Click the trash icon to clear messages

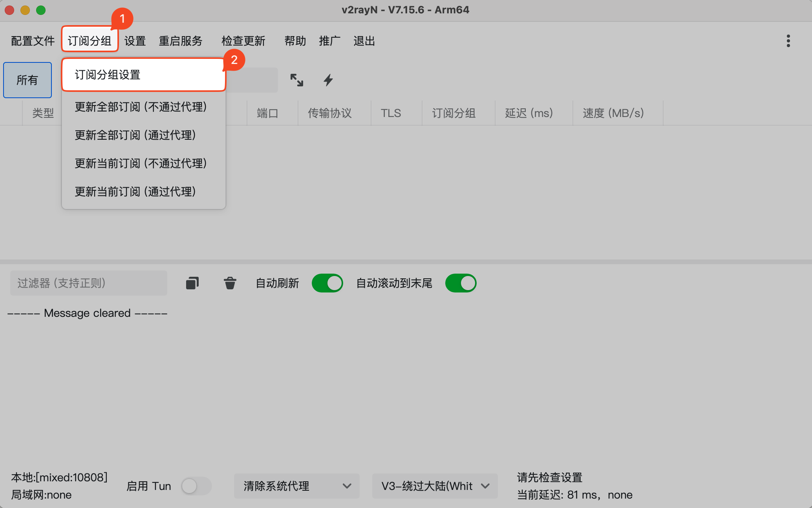click(x=230, y=283)
